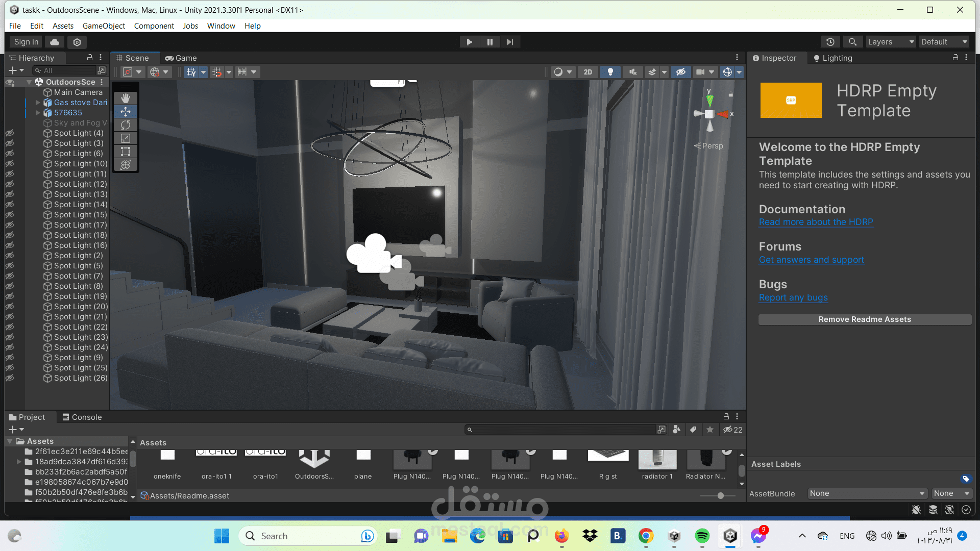
Task: Select the Rect transform tool
Action: (126, 152)
